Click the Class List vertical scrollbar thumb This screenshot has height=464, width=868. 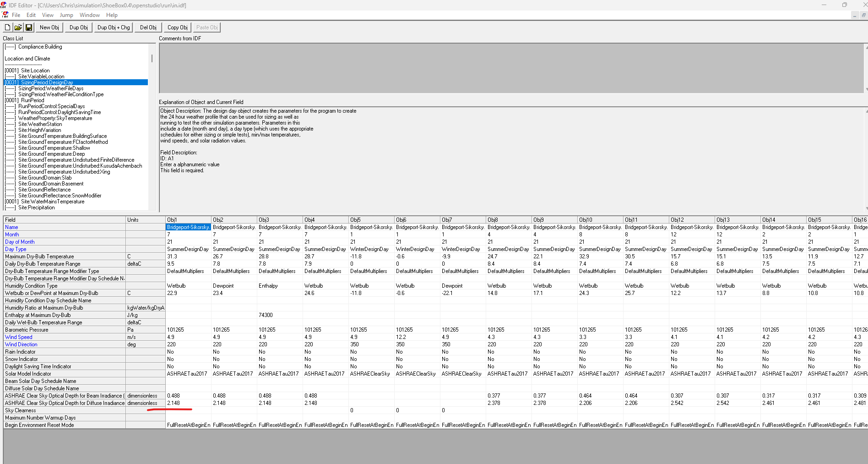point(152,59)
